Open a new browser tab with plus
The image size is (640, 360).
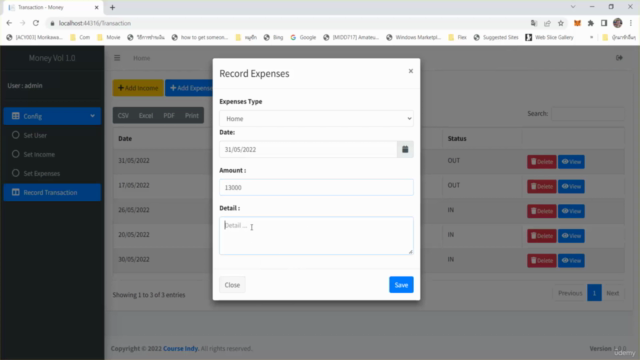(x=112, y=7)
